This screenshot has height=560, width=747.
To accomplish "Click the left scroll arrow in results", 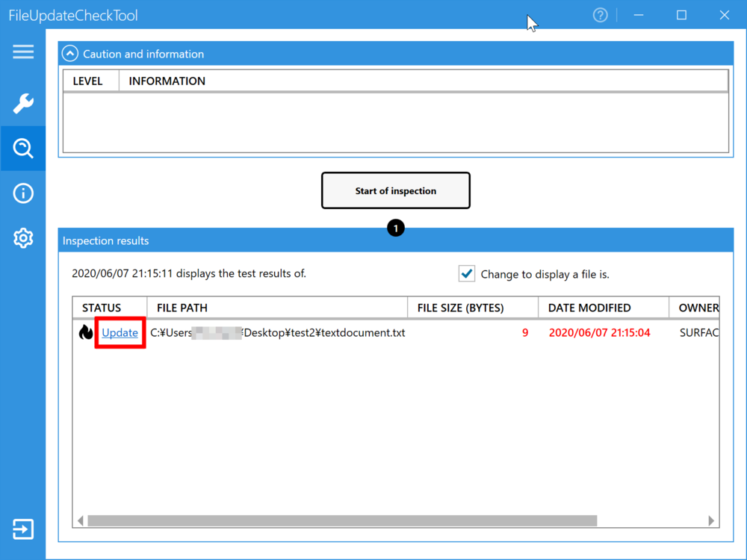I will click(81, 520).
